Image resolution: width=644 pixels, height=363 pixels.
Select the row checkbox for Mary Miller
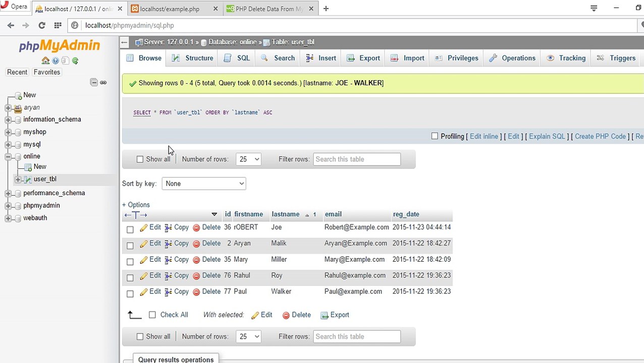[x=130, y=262]
